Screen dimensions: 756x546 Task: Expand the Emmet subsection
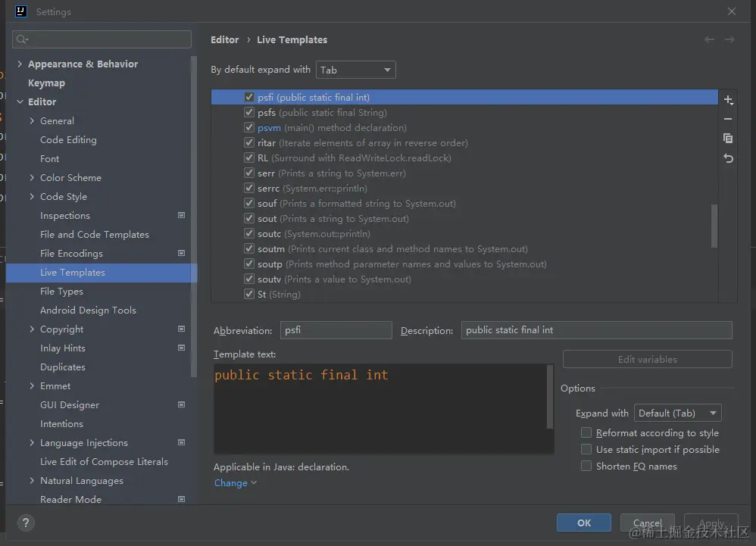[32, 385]
